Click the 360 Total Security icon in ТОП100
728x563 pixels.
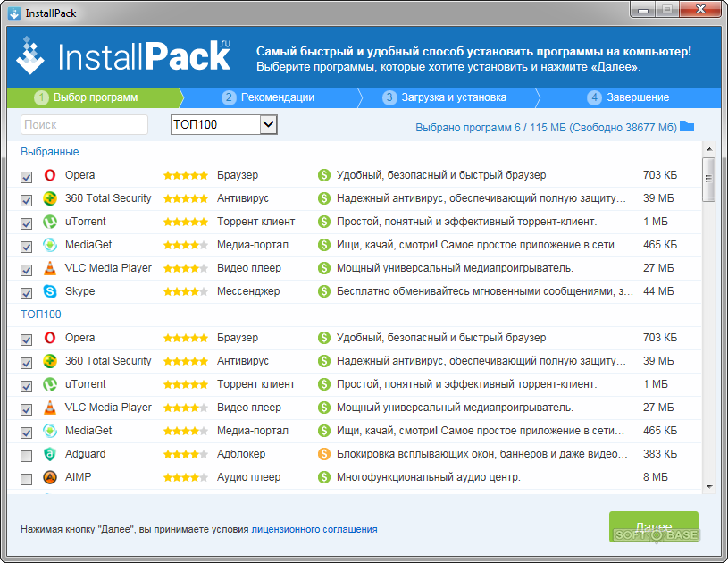tap(50, 361)
